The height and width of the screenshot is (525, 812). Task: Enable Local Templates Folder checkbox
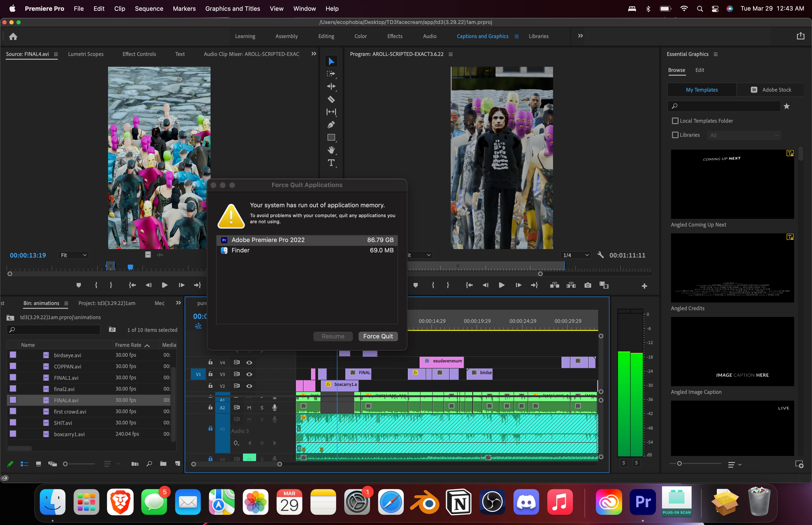tap(675, 121)
